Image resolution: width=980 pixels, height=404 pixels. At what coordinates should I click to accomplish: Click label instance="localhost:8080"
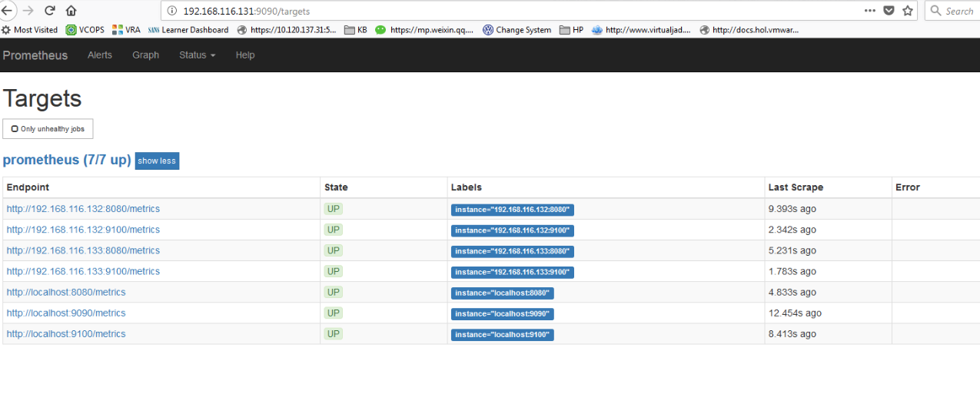503,293
